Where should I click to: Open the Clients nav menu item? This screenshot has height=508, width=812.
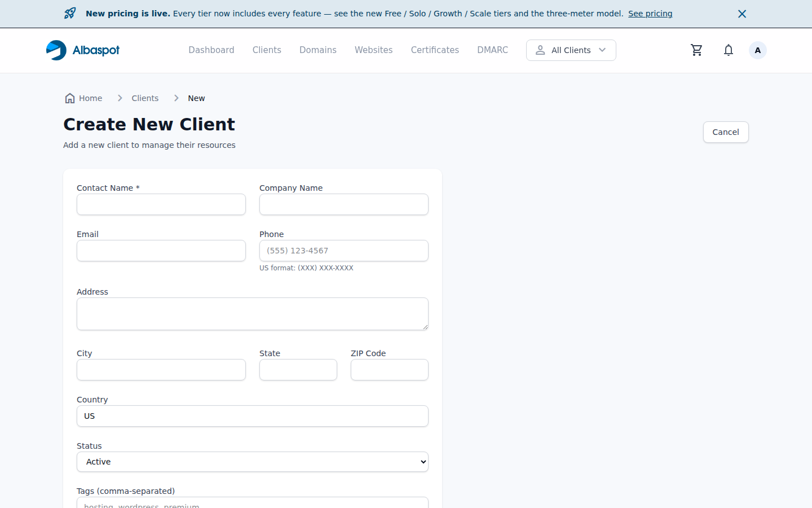tap(267, 50)
